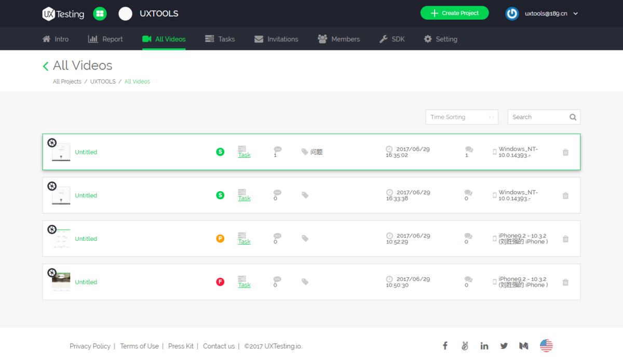
Task: Click the orange P status badge
Action: [x=220, y=239]
